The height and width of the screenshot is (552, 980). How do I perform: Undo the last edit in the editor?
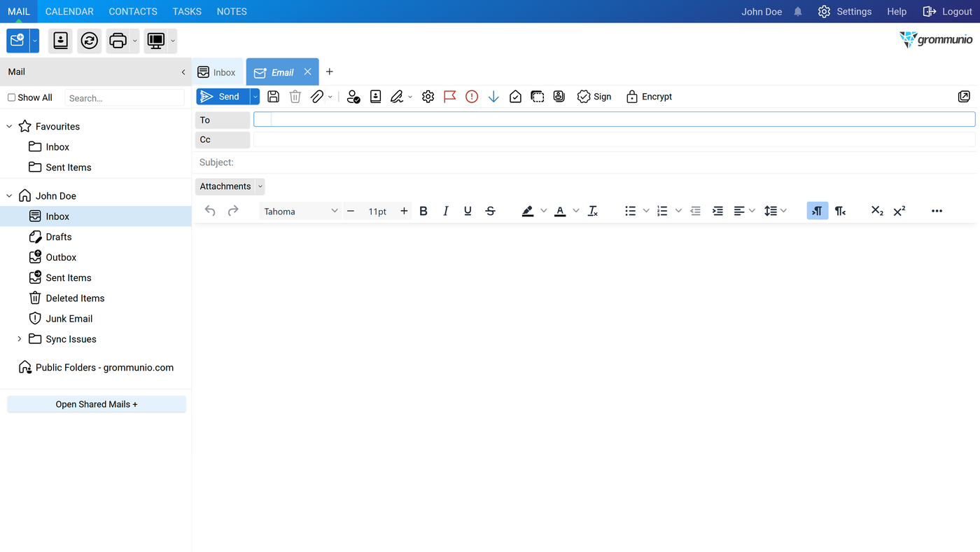pos(210,211)
